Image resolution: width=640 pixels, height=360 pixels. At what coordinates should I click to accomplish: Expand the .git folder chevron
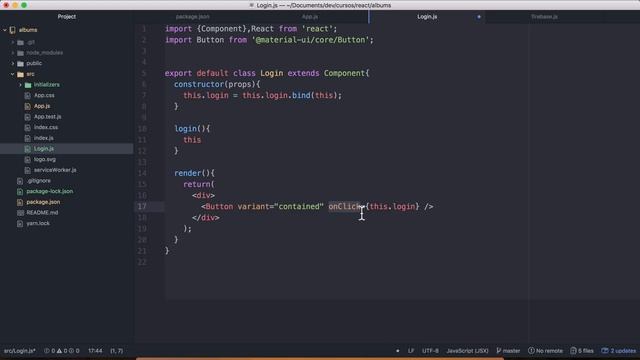(x=13, y=42)
